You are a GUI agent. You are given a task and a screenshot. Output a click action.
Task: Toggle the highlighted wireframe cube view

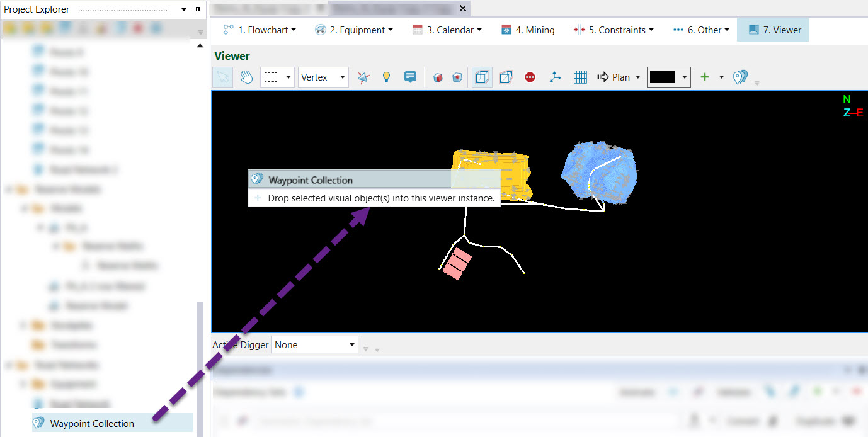pyautogui.click(x=483, y=77)
